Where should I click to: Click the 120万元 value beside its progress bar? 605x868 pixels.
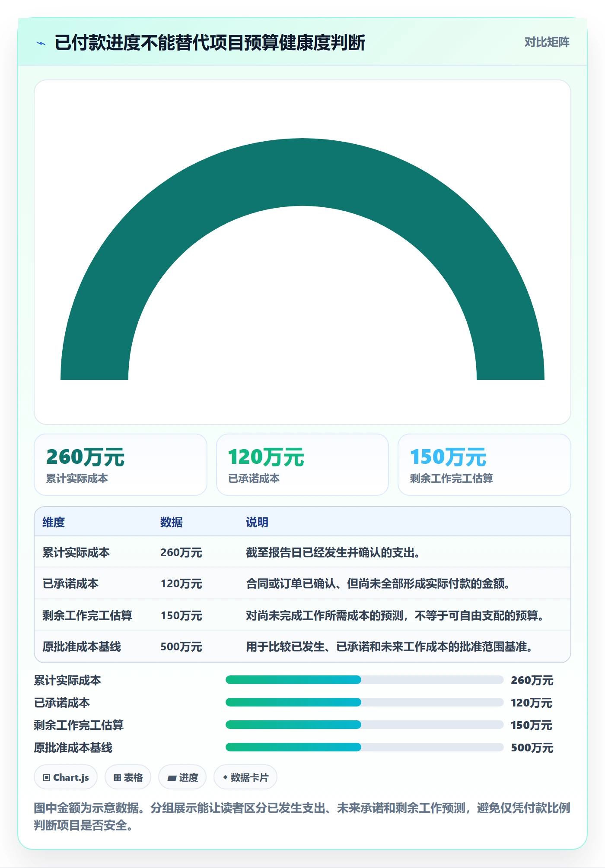click(532, 703)
